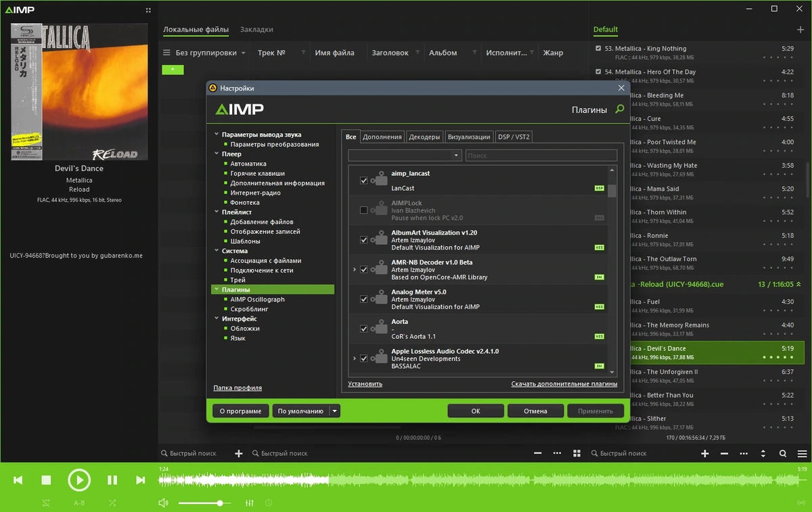Open the Папка профиля link
This screenshot has height=512, width=812.
[x=238, y=388]
